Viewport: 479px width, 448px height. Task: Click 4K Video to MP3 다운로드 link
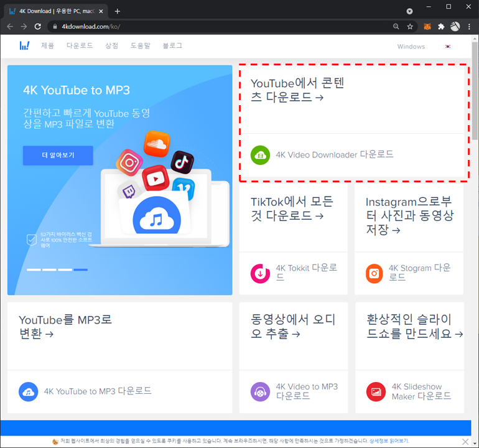point(307,391)
